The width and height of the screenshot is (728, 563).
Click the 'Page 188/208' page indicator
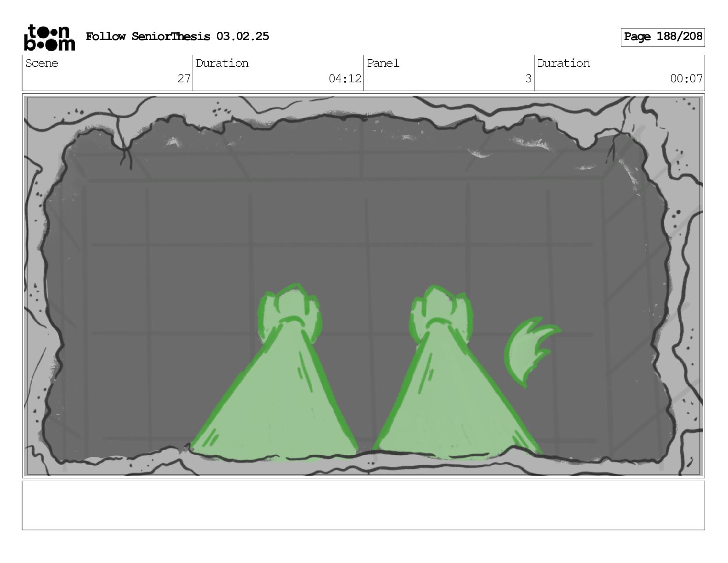tap(663, 37)
